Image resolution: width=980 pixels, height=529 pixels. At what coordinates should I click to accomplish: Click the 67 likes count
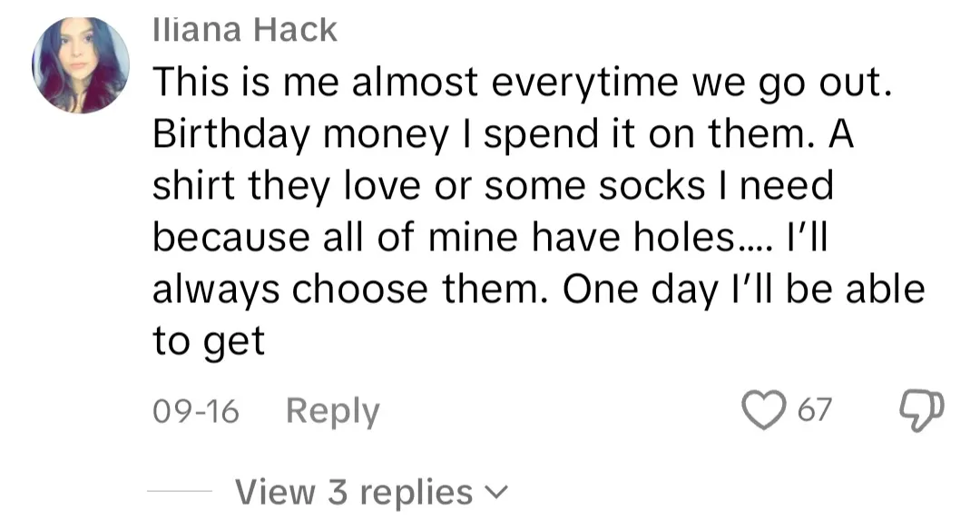coord(814,411)
